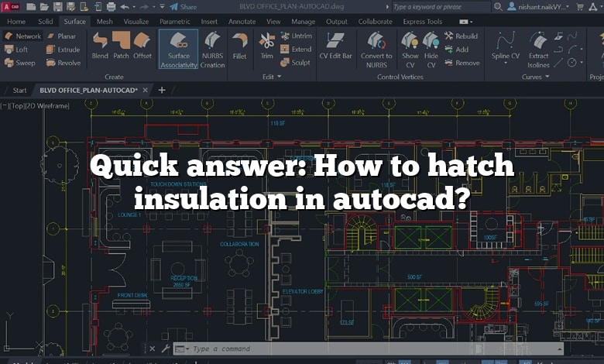Open the Spline CV dropdown
This screenshot has height=364, width=604.
pyautogui.click(x=506, y=48)
